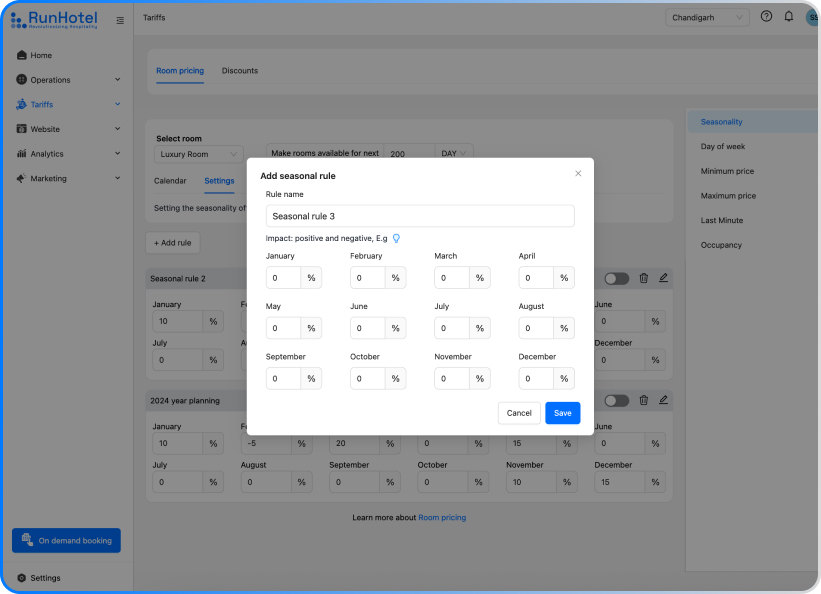Delete Seasonal rule 2 with trash icon
This screenshot has width=821, height=594.
coord(644,278)
